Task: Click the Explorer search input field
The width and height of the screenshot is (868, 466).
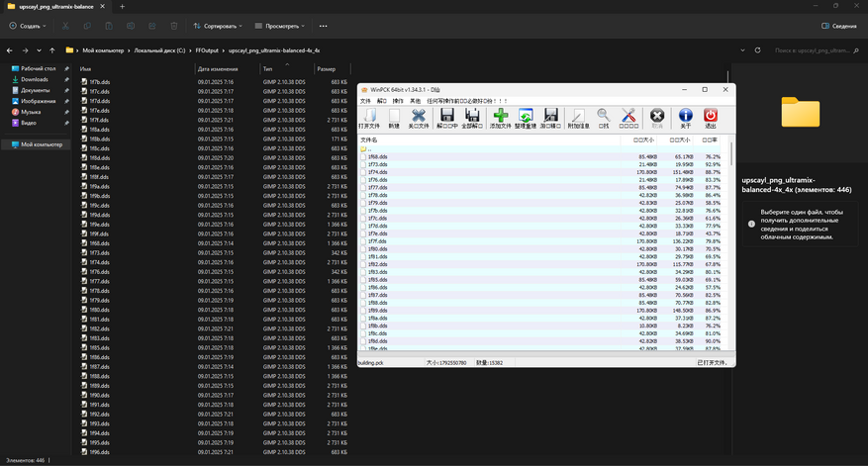Action: pyautogui.click(x=812, y=48)
